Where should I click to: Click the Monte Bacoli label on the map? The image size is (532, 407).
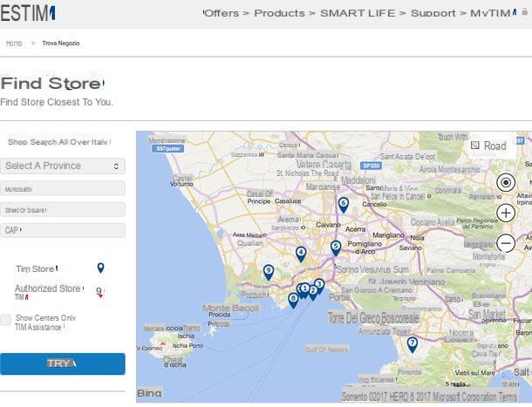coord(231,308)
